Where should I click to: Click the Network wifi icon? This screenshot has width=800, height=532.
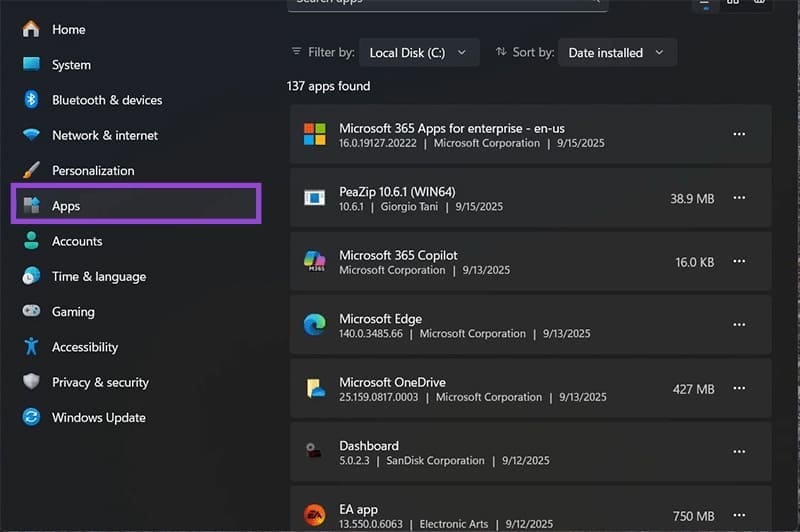click(31, 135)
